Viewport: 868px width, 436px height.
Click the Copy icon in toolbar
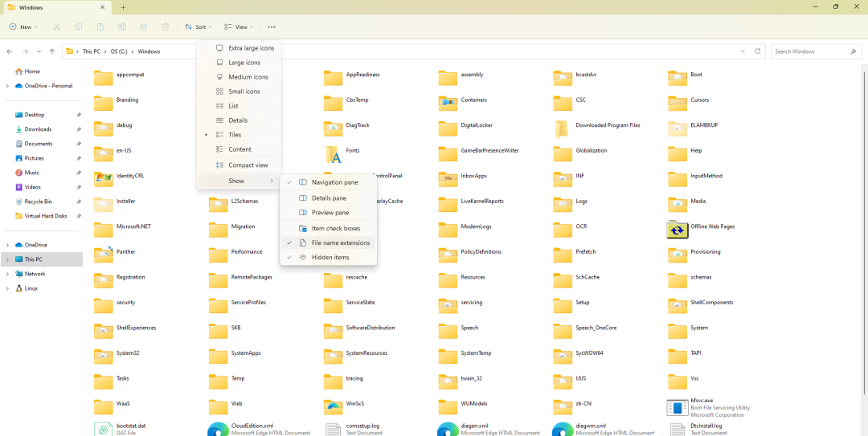[78, 26]
